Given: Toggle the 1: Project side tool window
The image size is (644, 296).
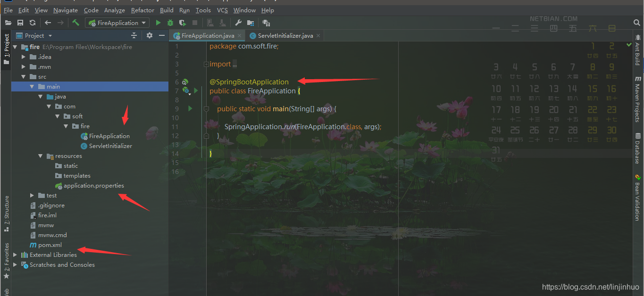Looking at the screenshot, I should coord(7,49).
